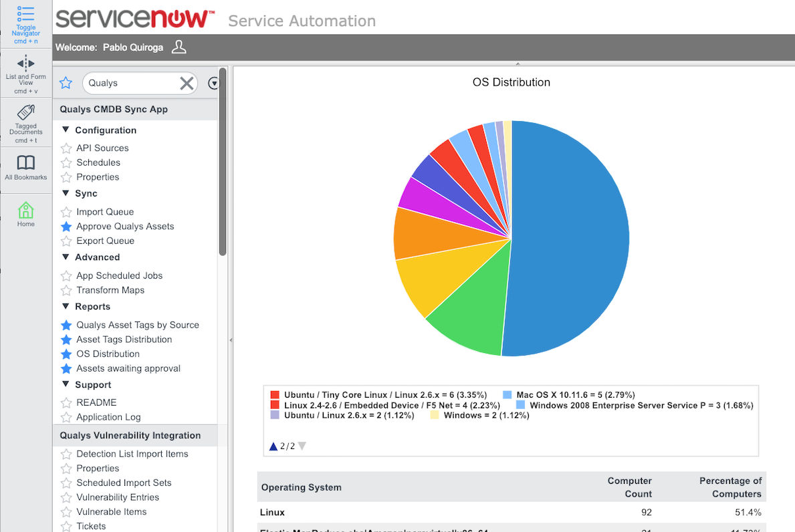Star Detection List Import Items
This screenshot has height=532, width=795.
66,454
